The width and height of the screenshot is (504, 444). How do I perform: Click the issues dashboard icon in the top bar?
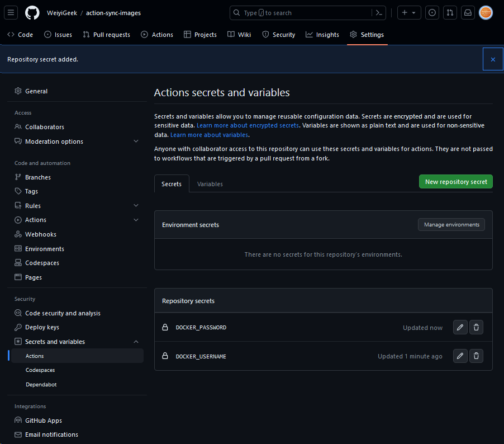(x=432, y=12)
